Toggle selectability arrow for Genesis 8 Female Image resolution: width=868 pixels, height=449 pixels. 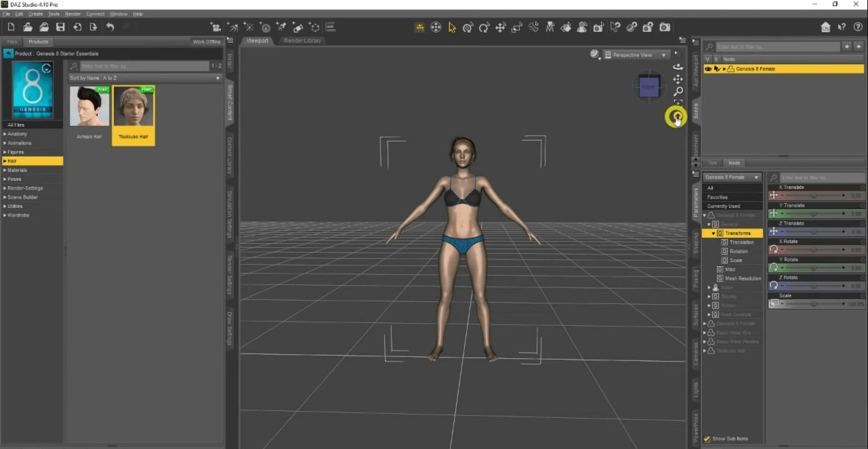tap(716, 69)
